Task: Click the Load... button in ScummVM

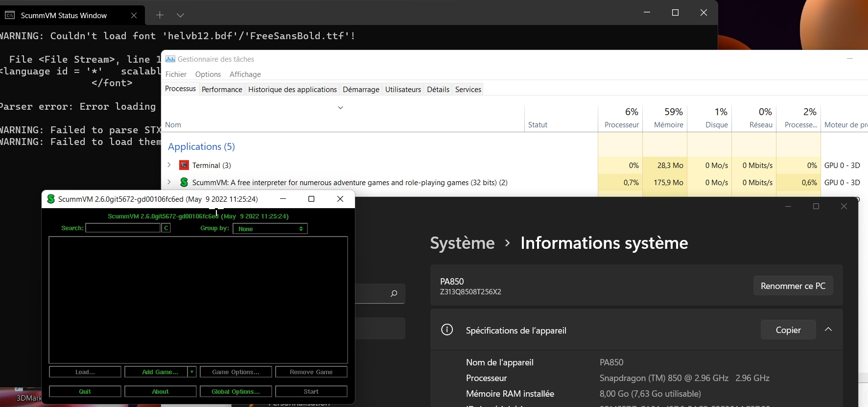Action: coord(85,372)
